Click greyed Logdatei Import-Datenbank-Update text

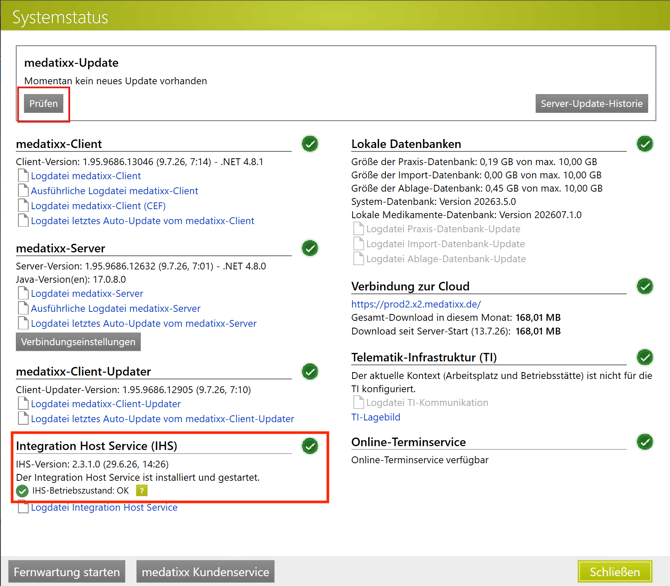[x=446, y=244]
